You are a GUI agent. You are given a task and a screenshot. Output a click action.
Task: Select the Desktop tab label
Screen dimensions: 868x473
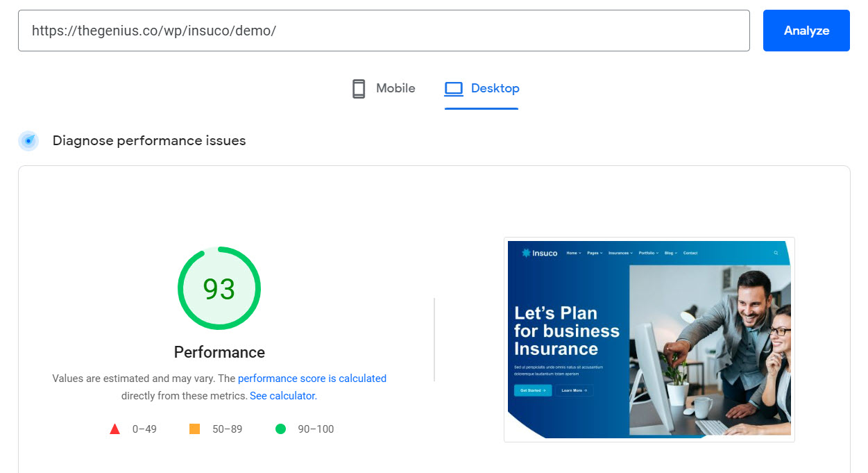pos(495,89)
